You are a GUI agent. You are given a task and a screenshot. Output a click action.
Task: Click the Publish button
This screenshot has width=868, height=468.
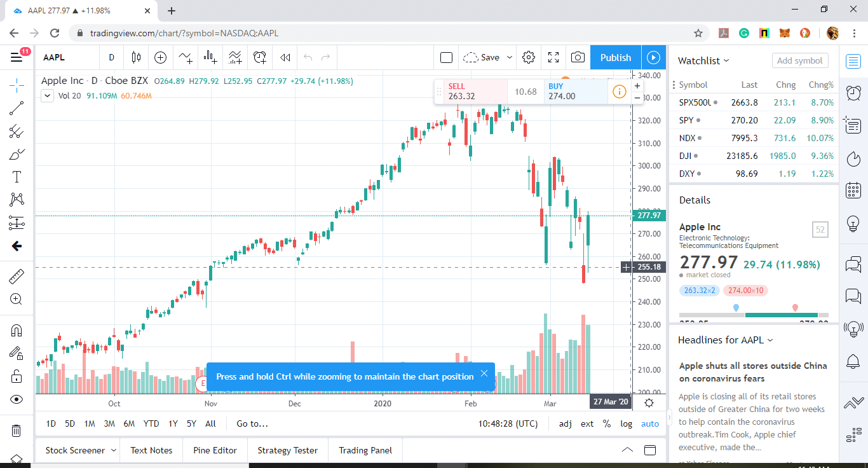[616, 57]
